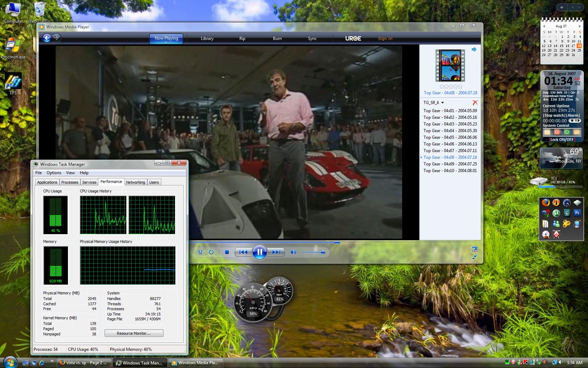Open the Sync tab

coord(312,39)
